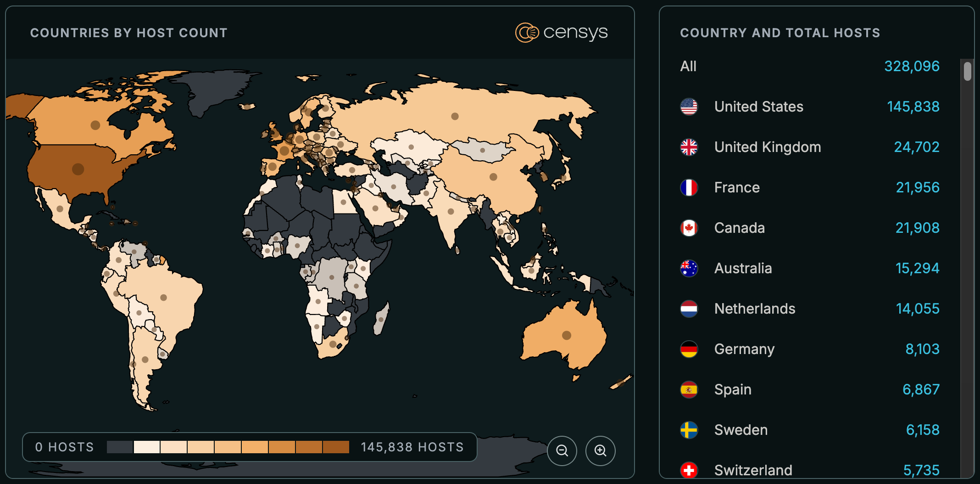Click the 24,702 host count value
980x484 pixels.
pos(916,147)
